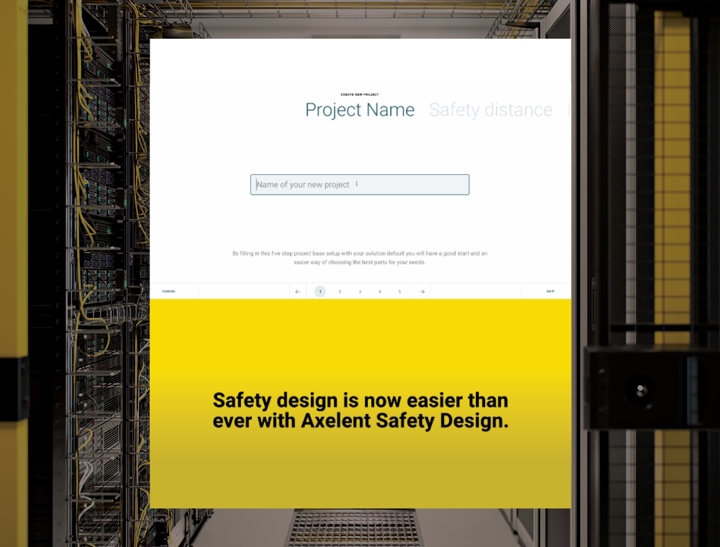Click the 'Create new project' label
720x547 pixels.
[x=360, y=95]
